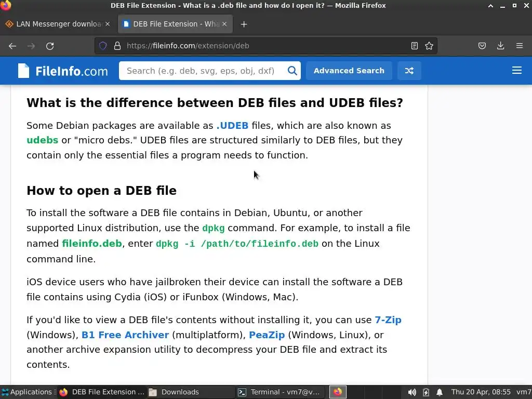Click the search magnifier icon
Viewport: 532px width, 399px height.
coord(292,71)
